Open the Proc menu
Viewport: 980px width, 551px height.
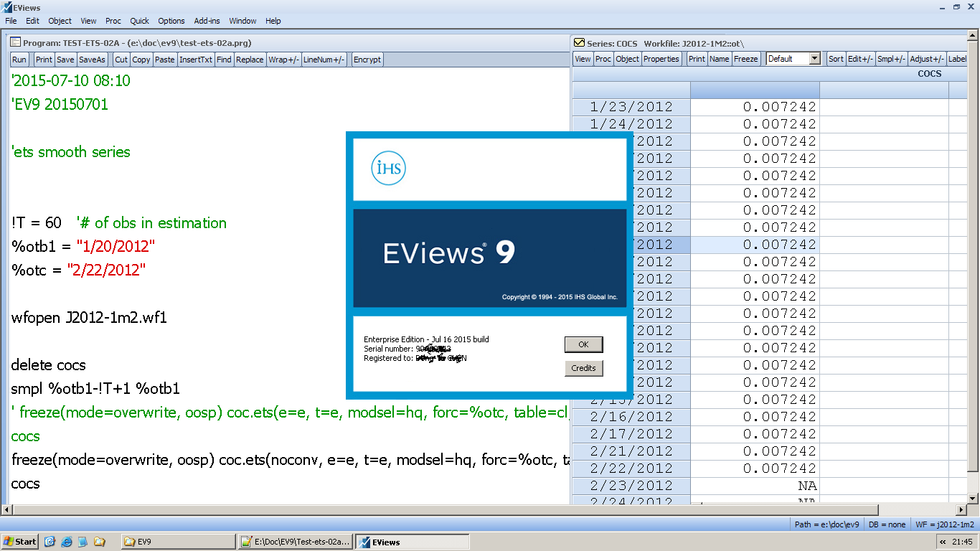(x=113, y=21)
